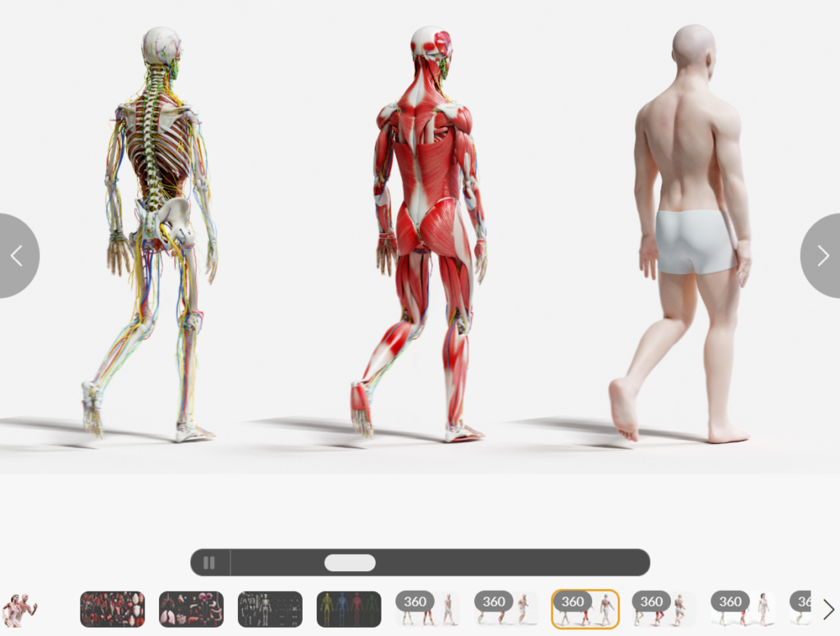Open the fifth 360 view thumbnail
840x636 pixels.
pyautogui.click(x=742, y=609)
